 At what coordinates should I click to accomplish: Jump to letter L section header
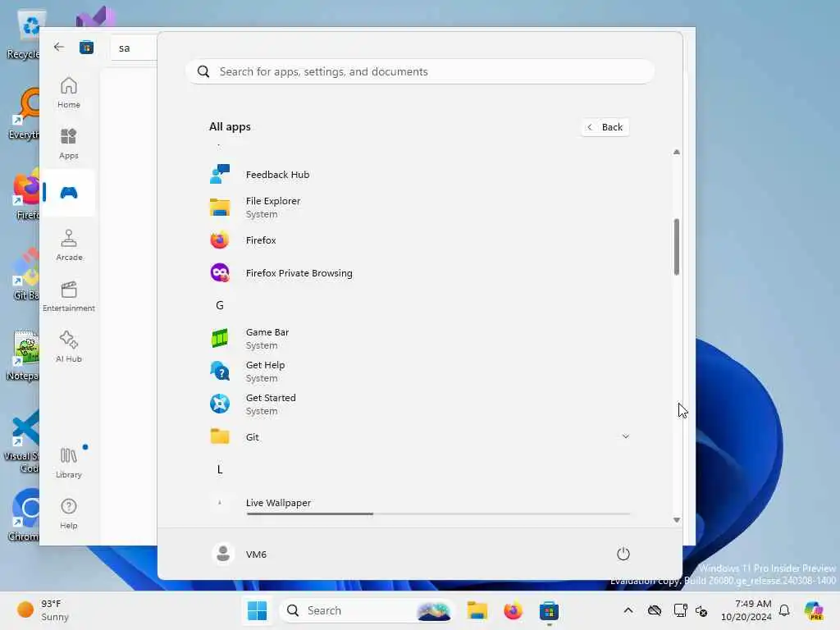tap(220, 470)
